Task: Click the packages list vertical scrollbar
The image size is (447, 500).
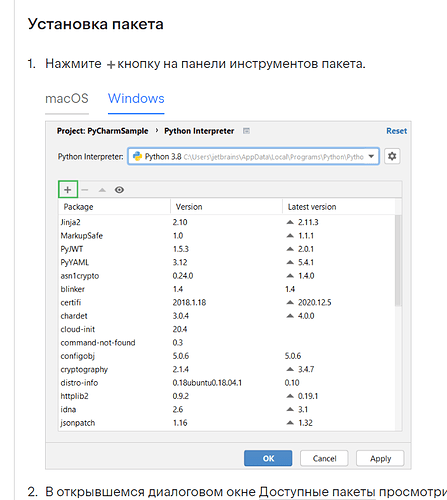Action: pos(398,261)
